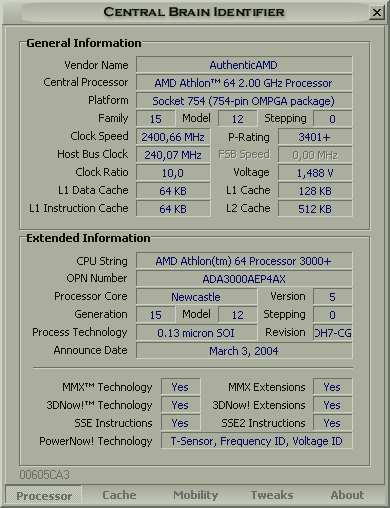Select the Host Bus Clock value 240,07 MHz

pyautogui.click(x=173, y=155)
